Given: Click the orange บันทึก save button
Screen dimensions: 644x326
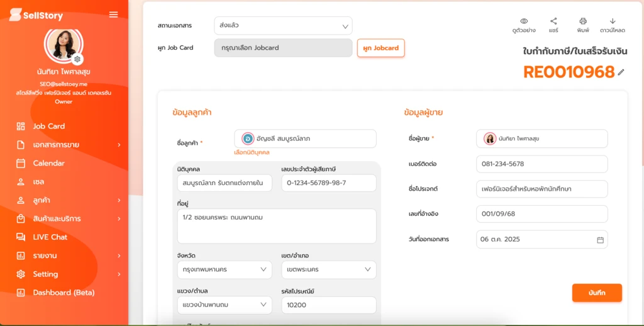Looking at the screenshot, I should [x=596, y=293].
